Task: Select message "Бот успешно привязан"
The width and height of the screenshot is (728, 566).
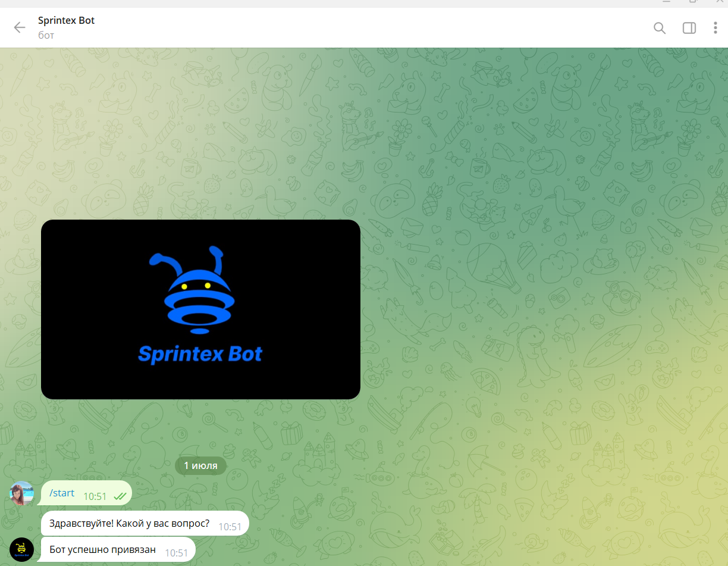Action: 118,550
